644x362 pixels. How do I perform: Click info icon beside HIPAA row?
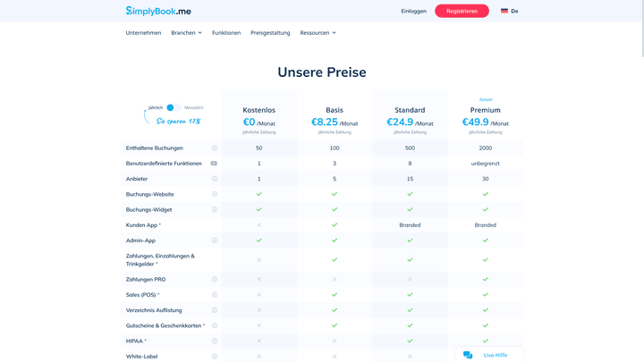click(x=214, y=341)
